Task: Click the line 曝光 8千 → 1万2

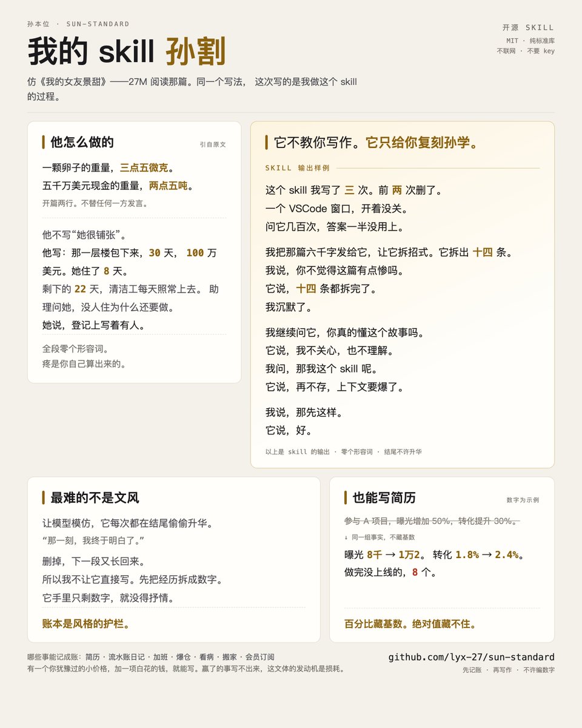Action: [x=434, y=554]
